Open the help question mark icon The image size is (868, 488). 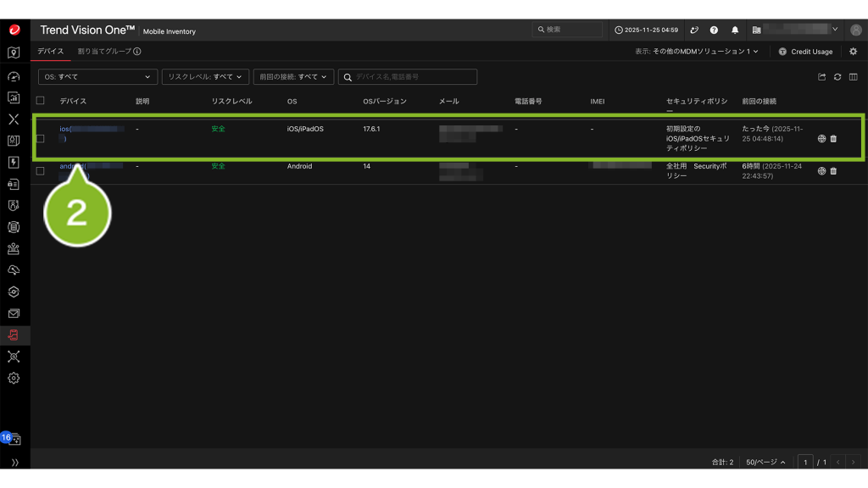(715, 30)
